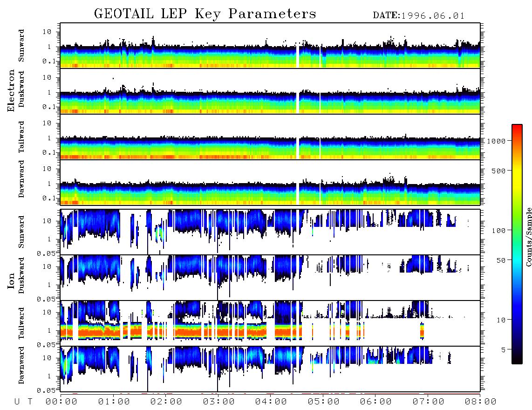Screen dimensions: 532x410
Task: Click the Electron Duskward spectrogram panel
Action: [x=270, y=91]
